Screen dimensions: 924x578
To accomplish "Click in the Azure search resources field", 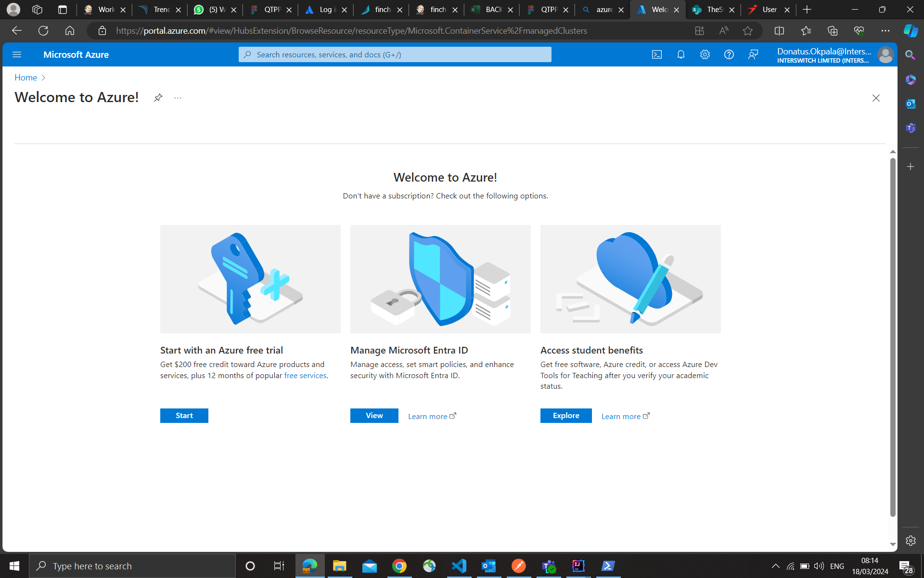I will [395, 55].
